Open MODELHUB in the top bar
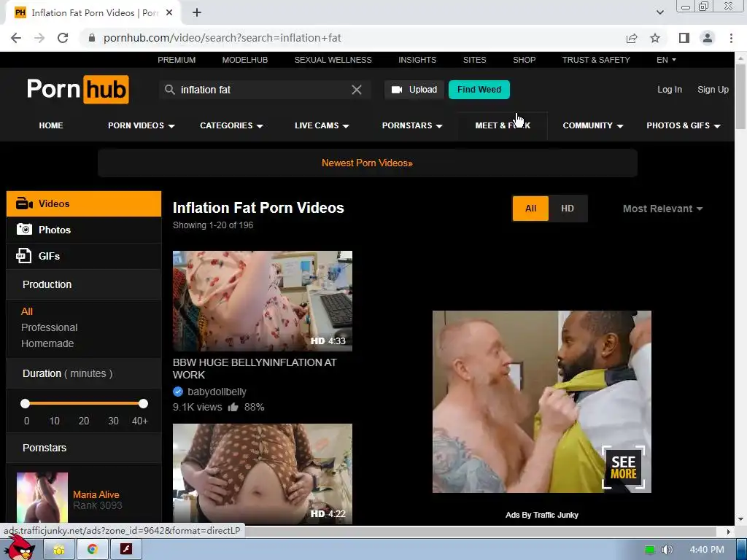 tap(245, 60)
